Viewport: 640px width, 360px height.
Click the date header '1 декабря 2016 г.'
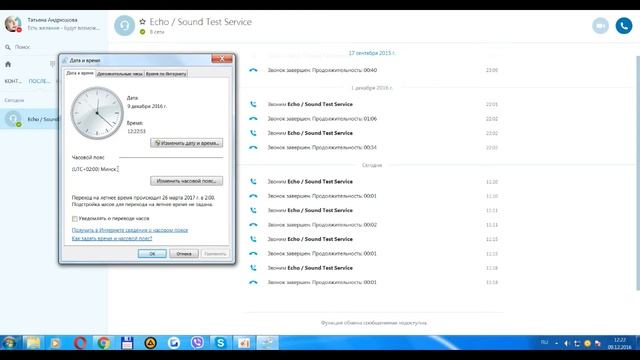point(372,88)
